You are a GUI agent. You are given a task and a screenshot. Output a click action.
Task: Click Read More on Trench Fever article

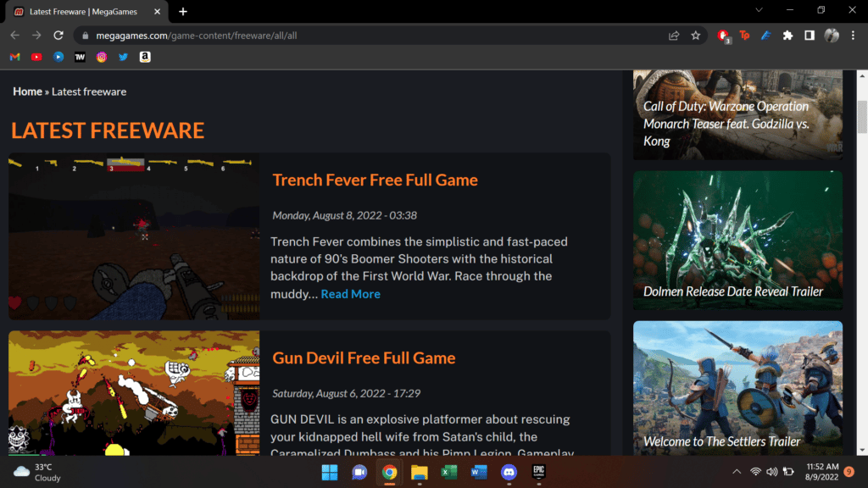point(350,293)
